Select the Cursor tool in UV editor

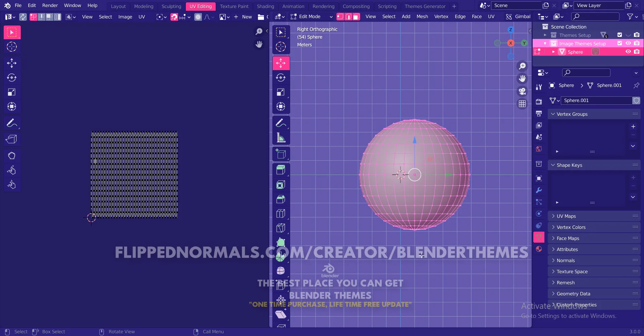[x=12, y=47]
